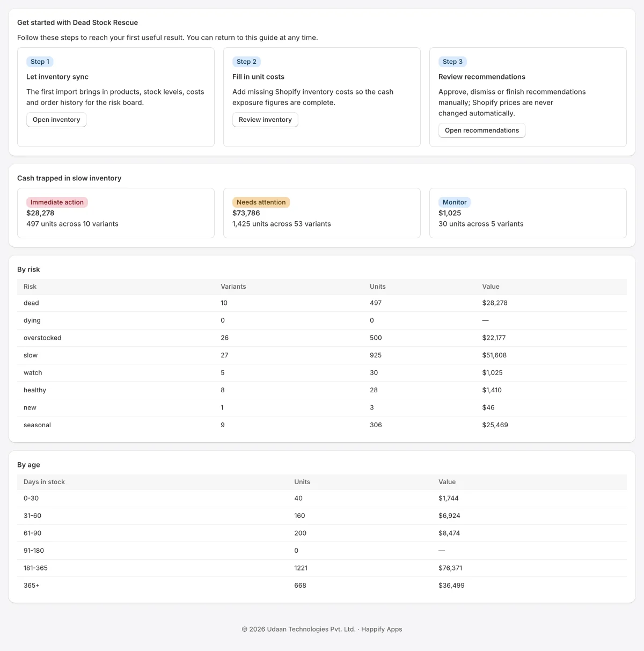Click the Udaan Technologies copyright footer text
Image resolution: width=644 pixels, height=651 pixels.
click(322, 630)
